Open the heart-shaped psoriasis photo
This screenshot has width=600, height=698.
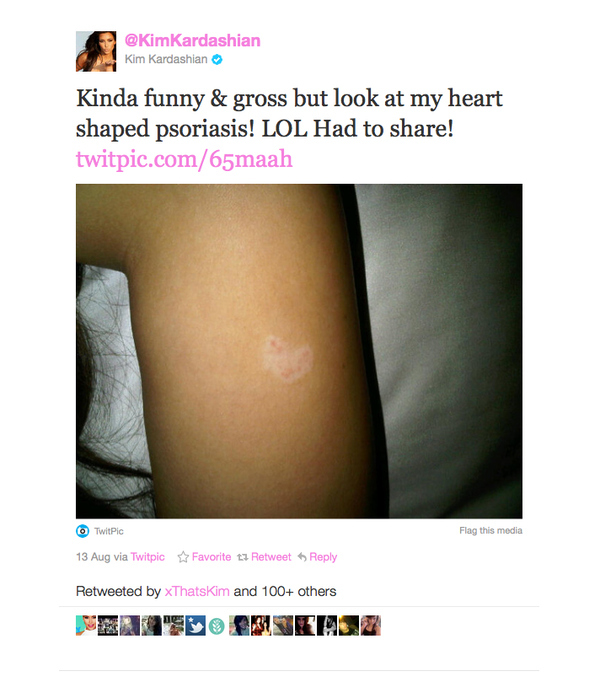point(299,351)
